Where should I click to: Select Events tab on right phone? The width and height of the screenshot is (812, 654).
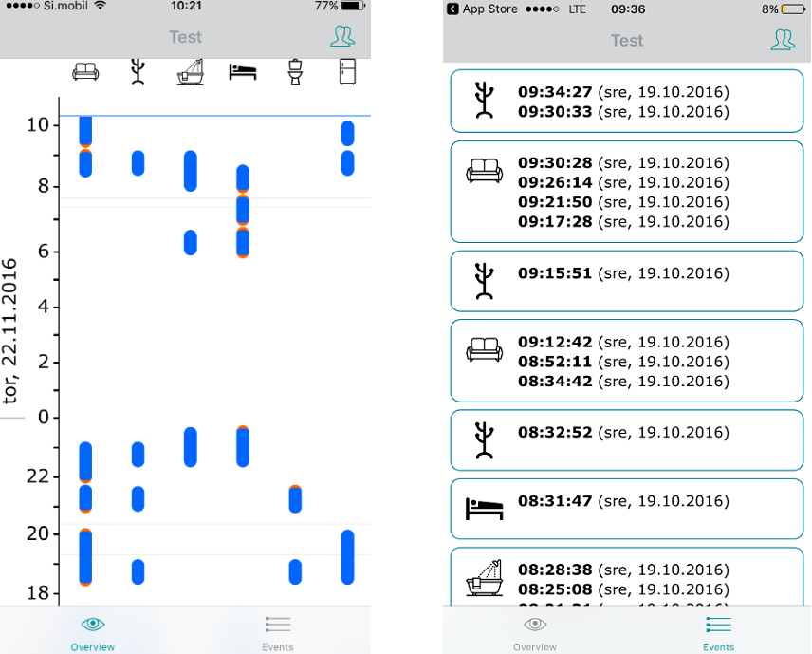[x=718, y=633]
